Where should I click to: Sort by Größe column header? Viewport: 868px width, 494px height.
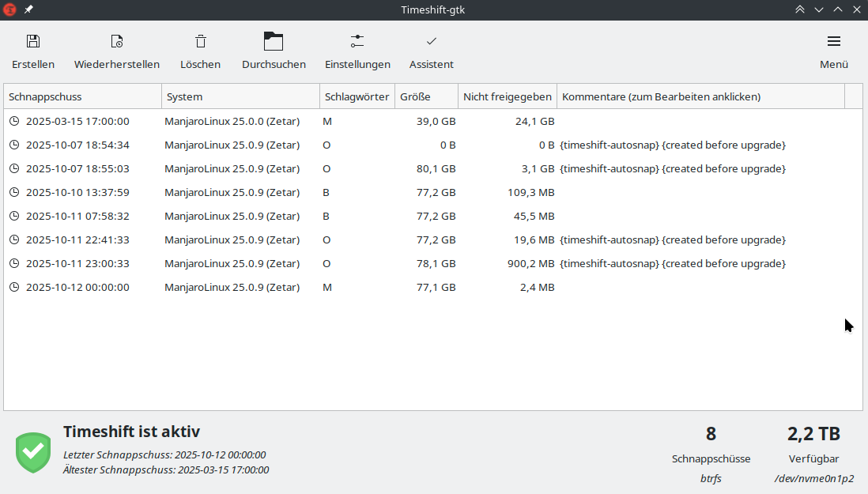click(x=426, y=96)
